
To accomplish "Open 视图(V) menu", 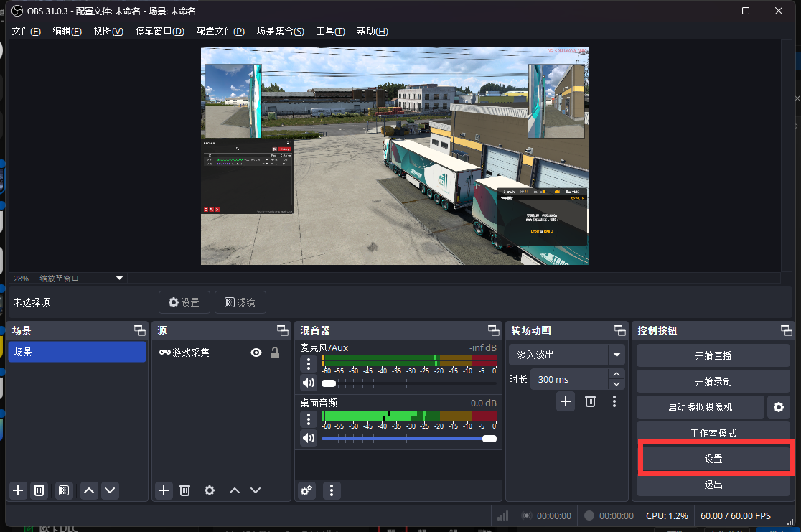I will pos(108,31).
